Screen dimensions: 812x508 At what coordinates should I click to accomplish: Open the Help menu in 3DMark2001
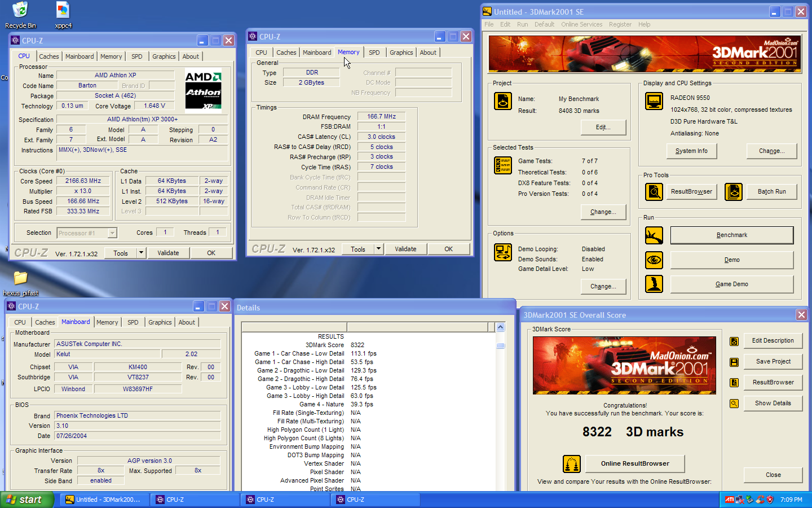[x=645, y=24]
